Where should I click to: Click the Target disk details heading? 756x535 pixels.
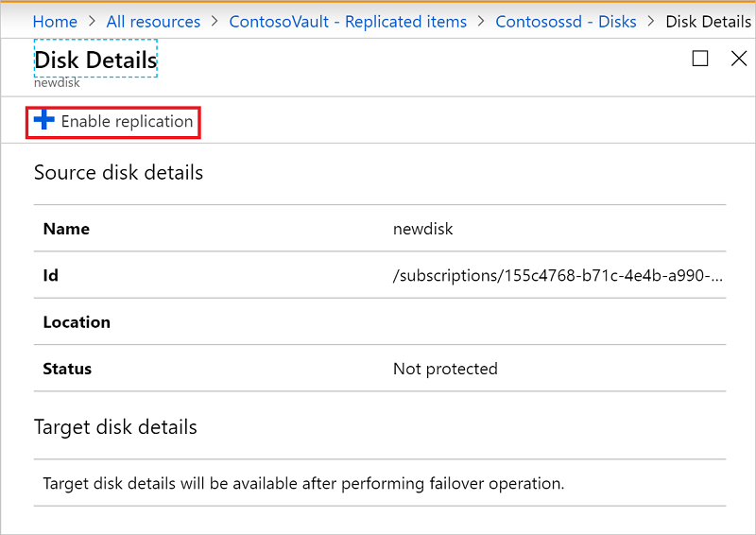(x=115, y=427)
